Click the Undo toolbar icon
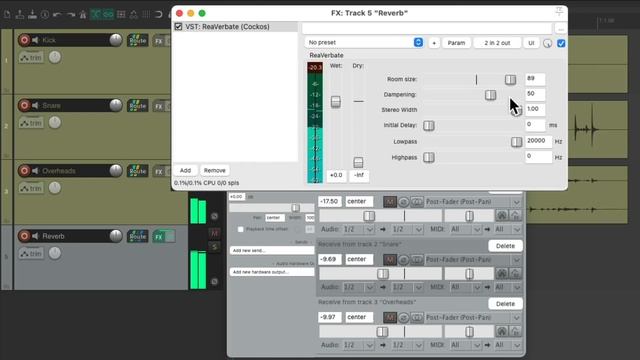Viewport: 640px width, 360px height. [x=58, y=15]
